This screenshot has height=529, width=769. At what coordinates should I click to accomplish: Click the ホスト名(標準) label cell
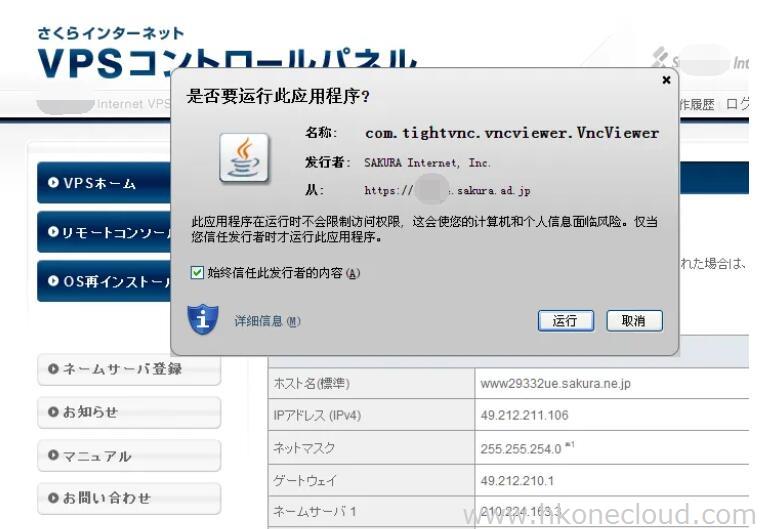point(371,383)
